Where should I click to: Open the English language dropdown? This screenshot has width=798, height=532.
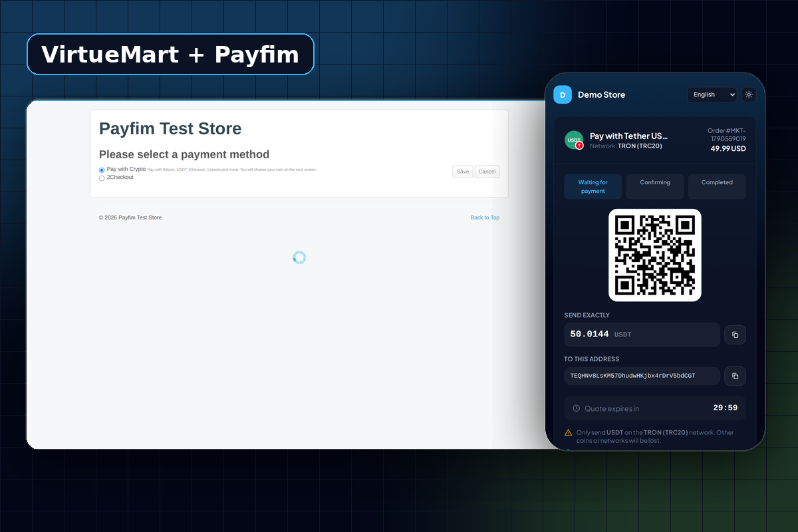point(712,94)
